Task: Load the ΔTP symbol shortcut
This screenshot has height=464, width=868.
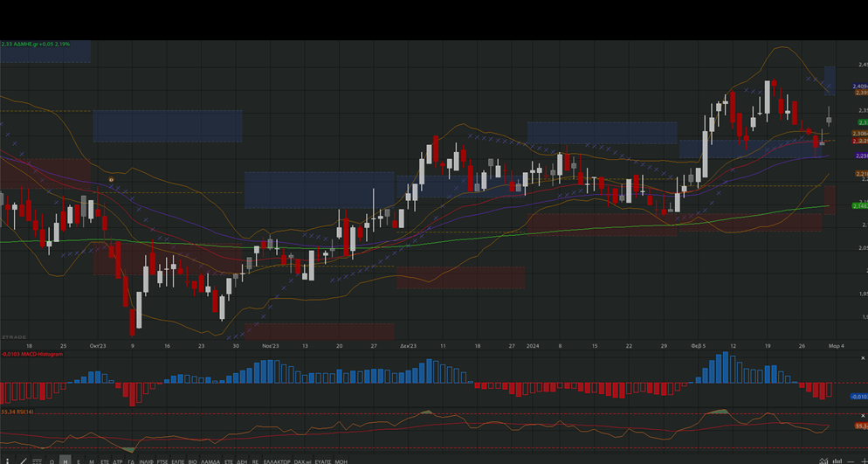Action: point(117,461)
